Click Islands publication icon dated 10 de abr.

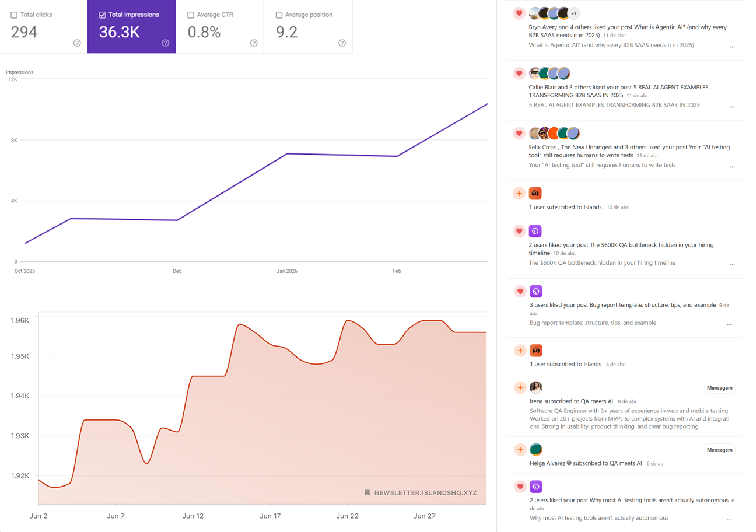tap(535, 193)
